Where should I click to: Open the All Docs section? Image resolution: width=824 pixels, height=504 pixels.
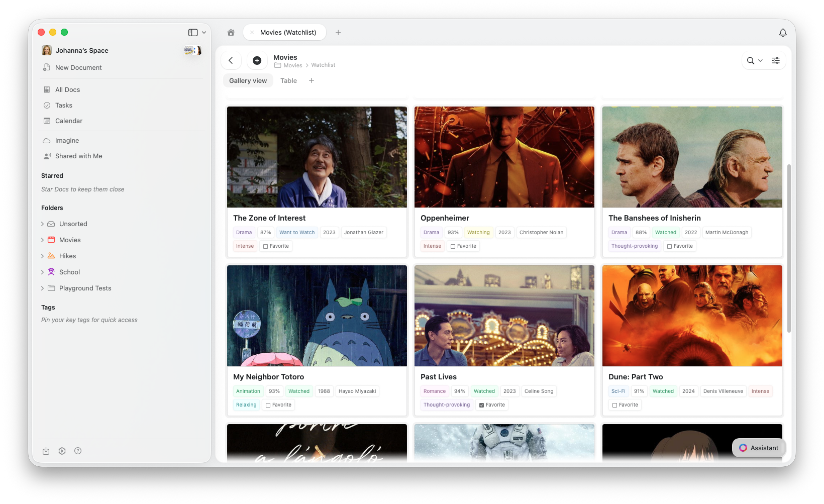click(67, 89)
